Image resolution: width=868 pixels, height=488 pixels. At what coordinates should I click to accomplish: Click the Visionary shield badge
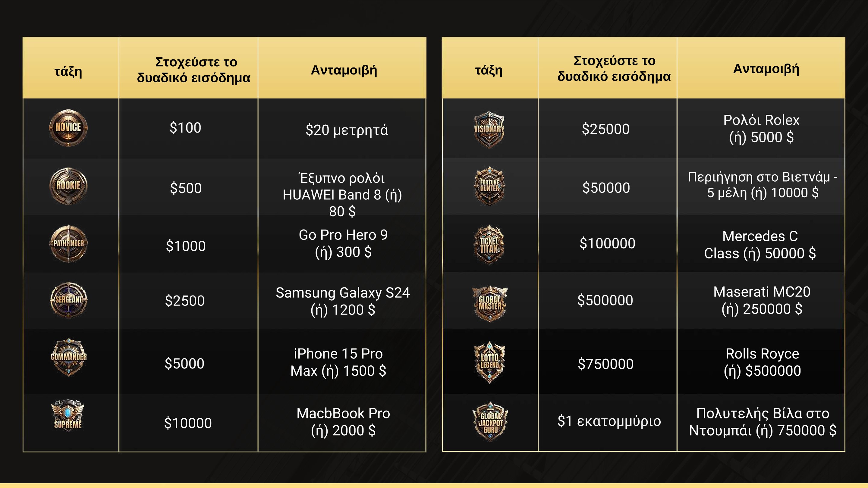click(489, 130)
